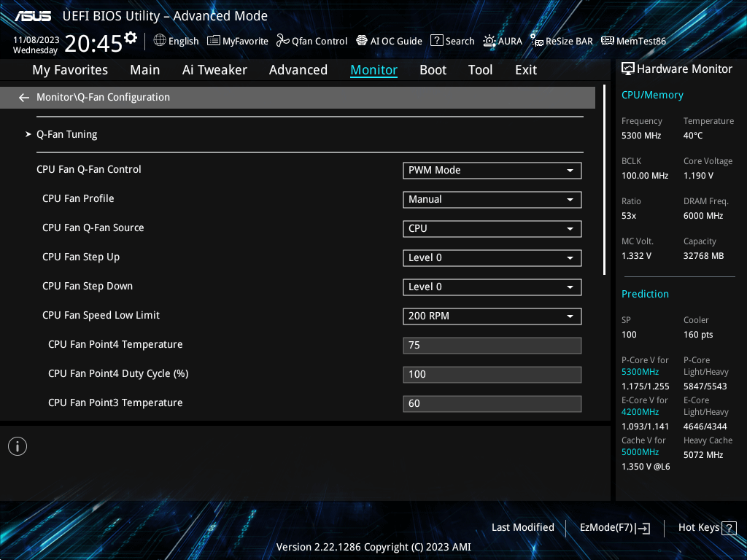The image size is (747, 560).
Task: Toggle ReSize BAR icon
Action: click(537, 41)
